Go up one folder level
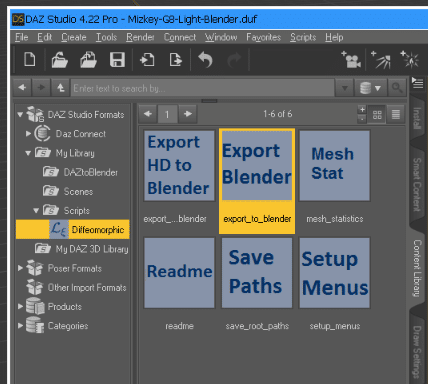 click(60, 88)
